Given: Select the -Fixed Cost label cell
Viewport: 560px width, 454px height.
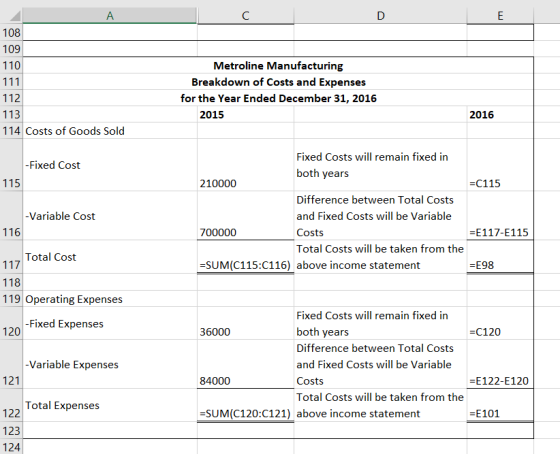Looking at the screenshot, I should click(x=110, y=165).
